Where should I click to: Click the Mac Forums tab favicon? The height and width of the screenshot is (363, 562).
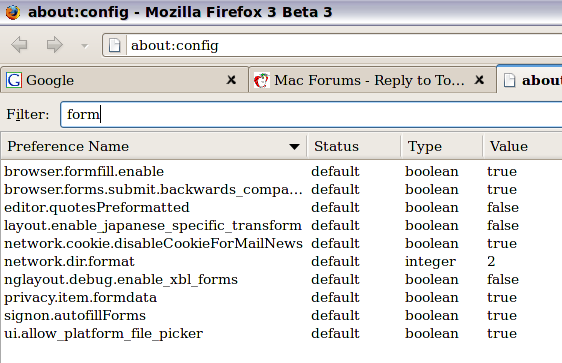pyautogui.click(x=262, y=80)
